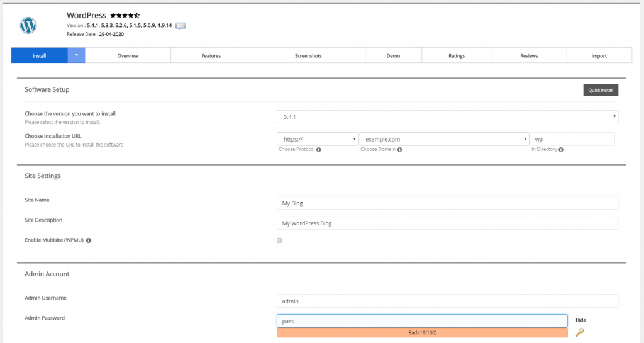Click the Site Description field
The width and height of the screenshot is (644, 343).
[x=447, y=223]
